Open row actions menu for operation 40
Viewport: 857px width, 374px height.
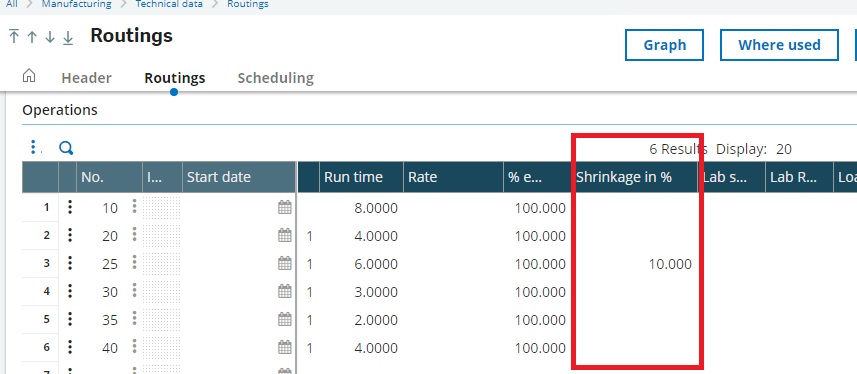tap(69, 347)
